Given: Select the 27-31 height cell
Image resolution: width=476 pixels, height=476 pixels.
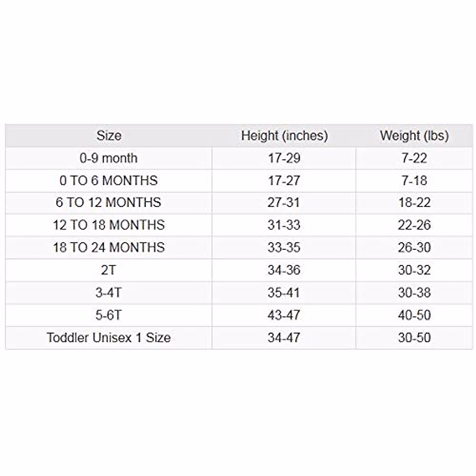Looking at the screenshot, I should [284, 203].
